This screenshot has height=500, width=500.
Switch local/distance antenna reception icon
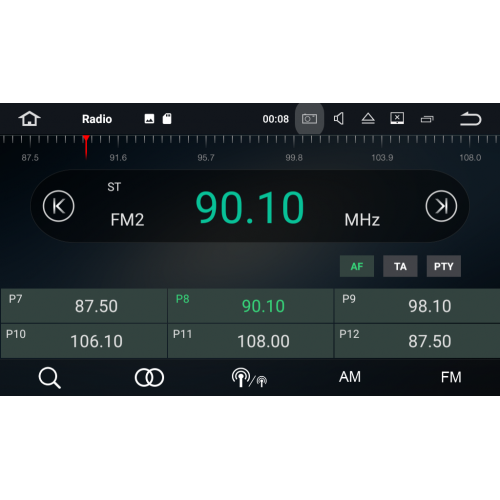(x=249, y=378)
